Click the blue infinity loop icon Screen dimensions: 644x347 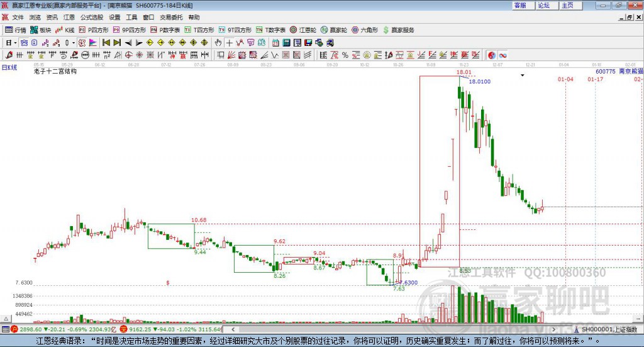[x=502, y=55]
